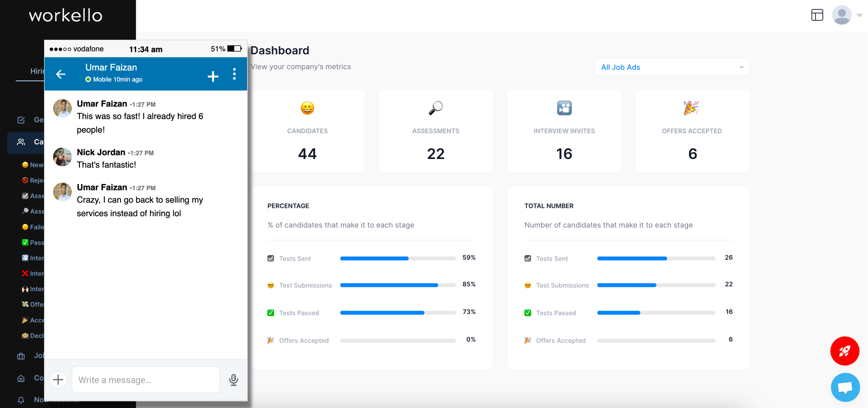Open the Jobs briefcase sidebar item
Screen dimensions: 868x408
[30, 355]
